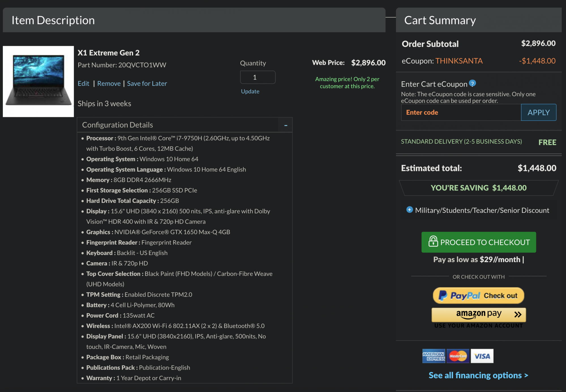This screenshot has width=566, height=392.
Task: Check out with the PayPal button
Action: (478, 295)
